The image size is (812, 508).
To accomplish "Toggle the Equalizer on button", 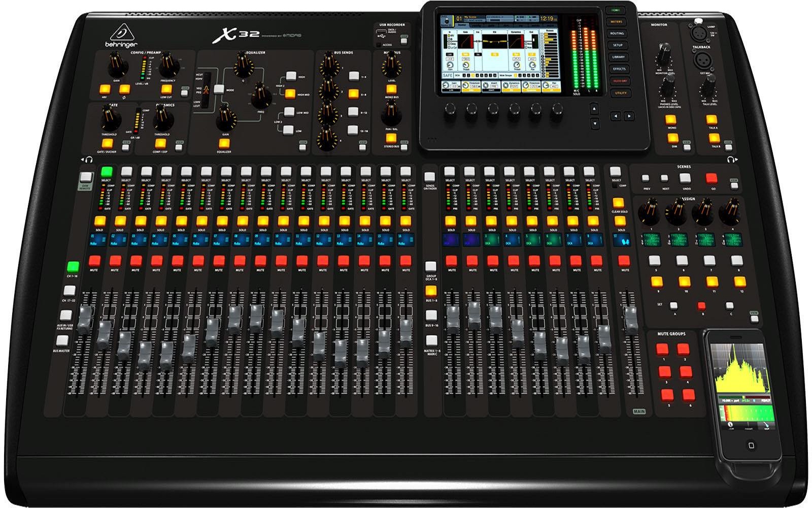I will pos(224,144).
